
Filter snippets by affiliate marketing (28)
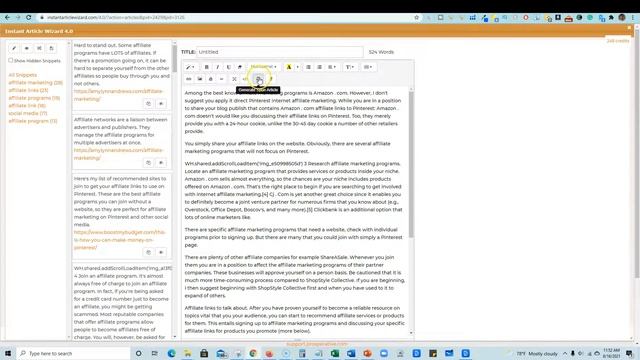point(36,82)
